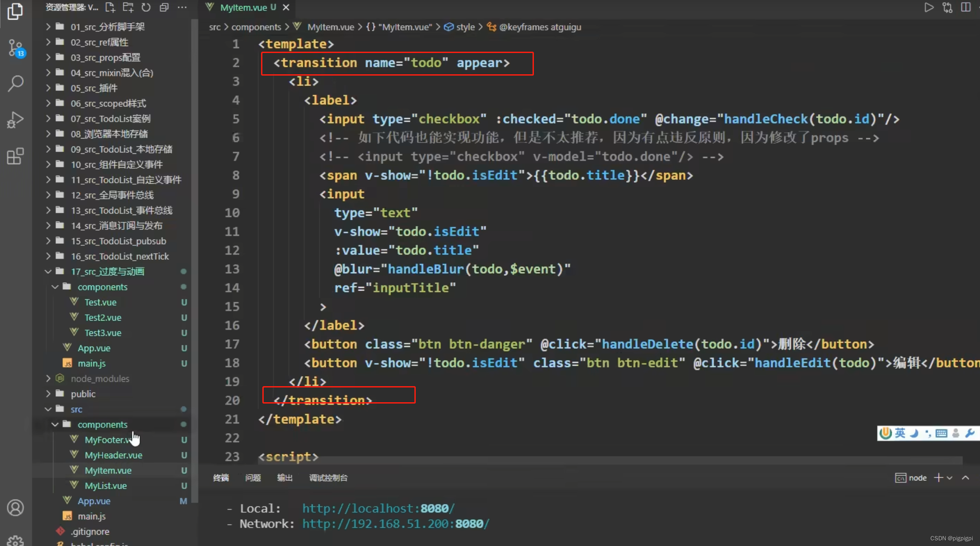This screenshot has height=546, width=980.
Task: Run the file with the play icon
Action: pyautogui.click(x=929, y=7)
